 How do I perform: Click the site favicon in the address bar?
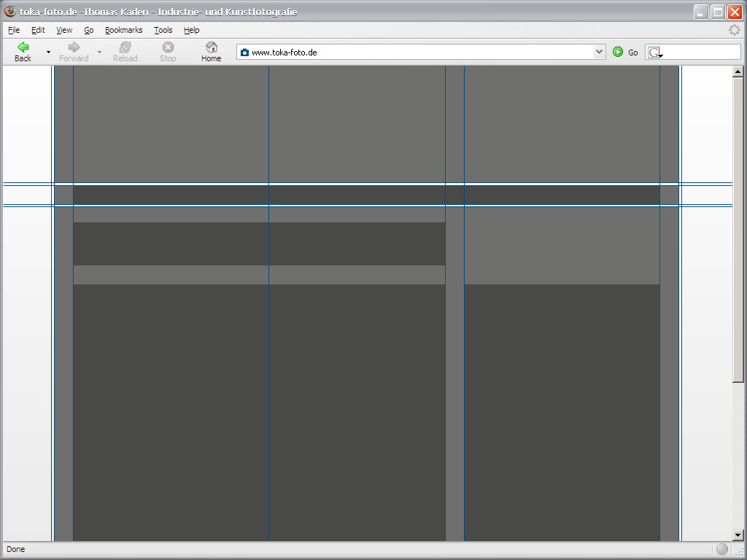(x=244, y=52)
